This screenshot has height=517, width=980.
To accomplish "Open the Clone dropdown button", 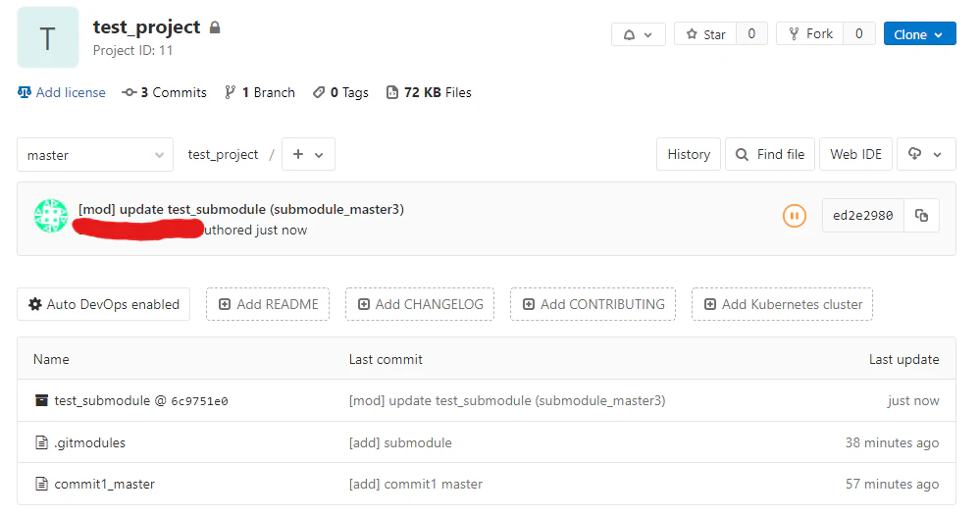I will coord(919,34).
